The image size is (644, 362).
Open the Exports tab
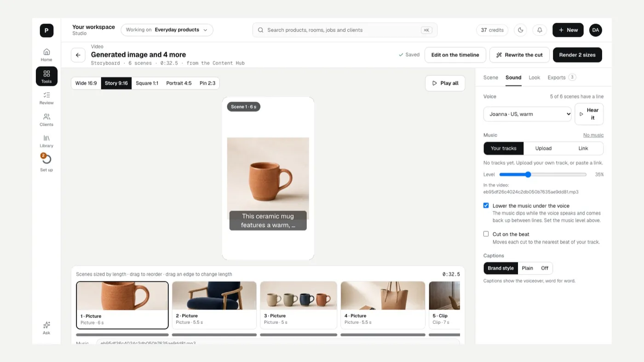point(561,77)
